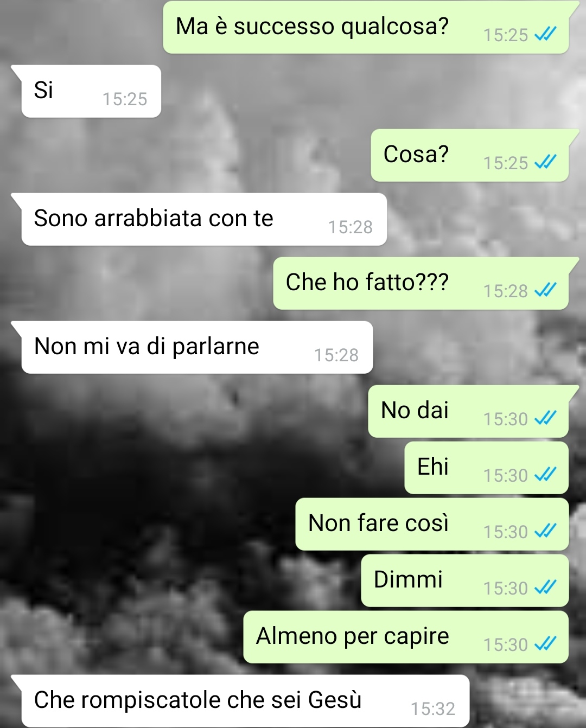Click the double checkmark on "Che ho fatto???"

pos(545,290)
